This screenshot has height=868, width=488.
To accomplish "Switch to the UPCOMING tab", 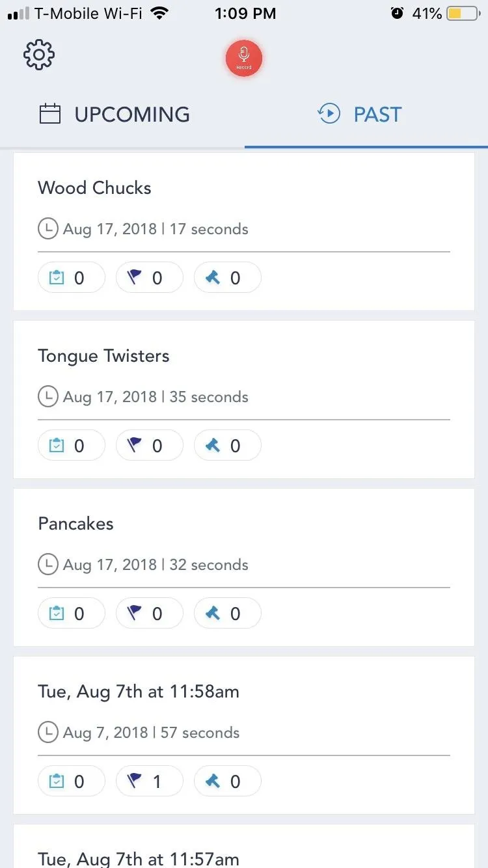I will (x=115, y=115).
